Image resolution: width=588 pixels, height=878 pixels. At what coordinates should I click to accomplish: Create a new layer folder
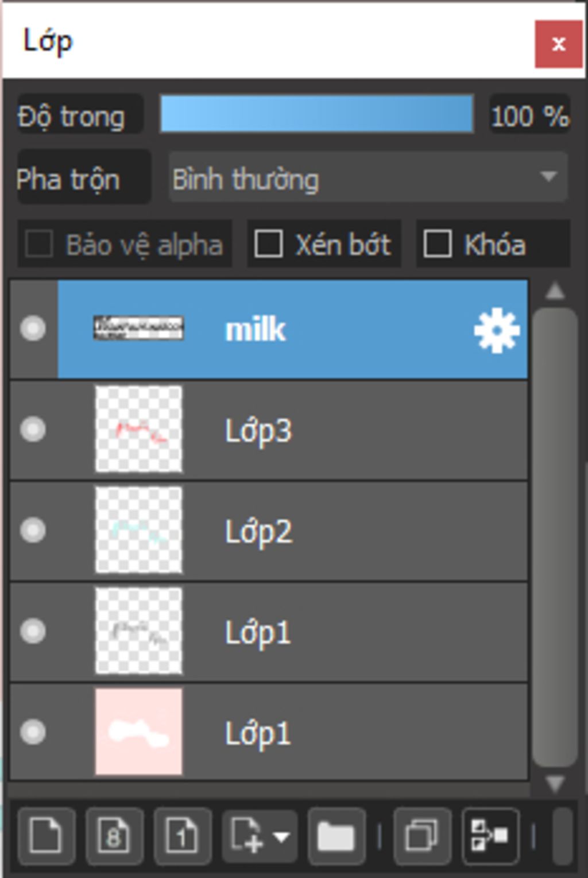336,836
